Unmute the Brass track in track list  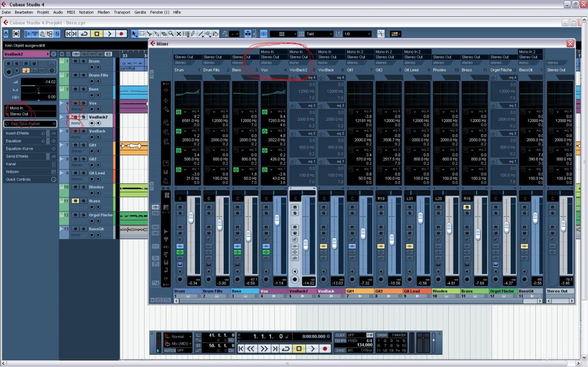tap(76, 201)
